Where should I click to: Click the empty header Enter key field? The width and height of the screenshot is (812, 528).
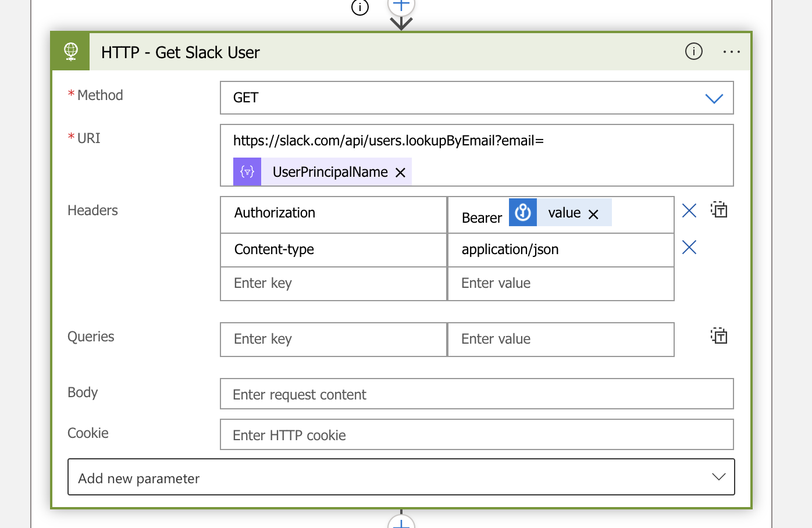tap(333, 284)
